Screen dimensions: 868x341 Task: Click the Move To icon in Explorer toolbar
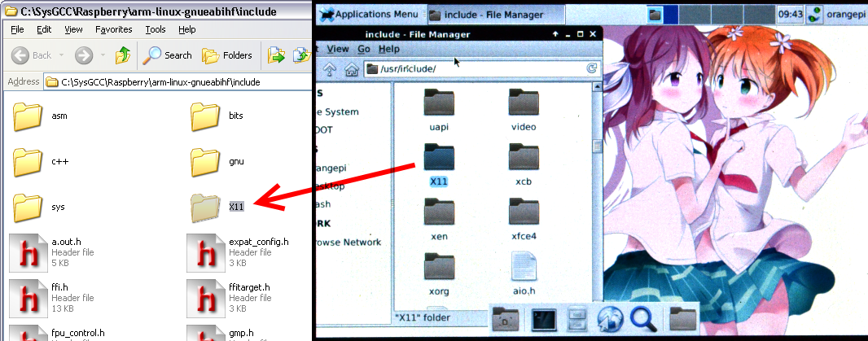point(276,55)
